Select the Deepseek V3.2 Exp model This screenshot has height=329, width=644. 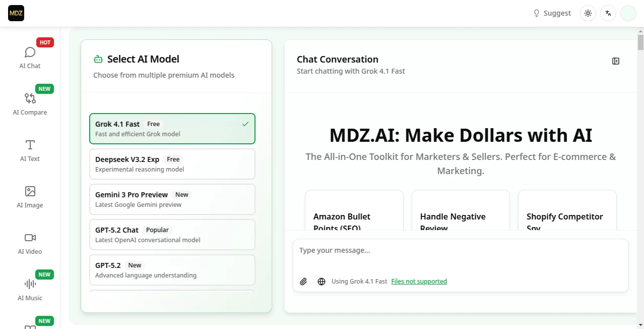pyautogui.click(x=172, y=163)
